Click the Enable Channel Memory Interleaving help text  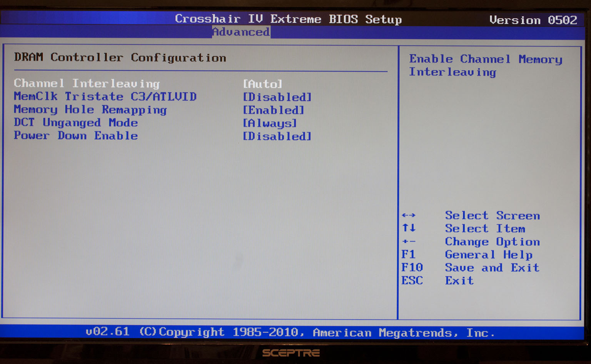(486, 65)
